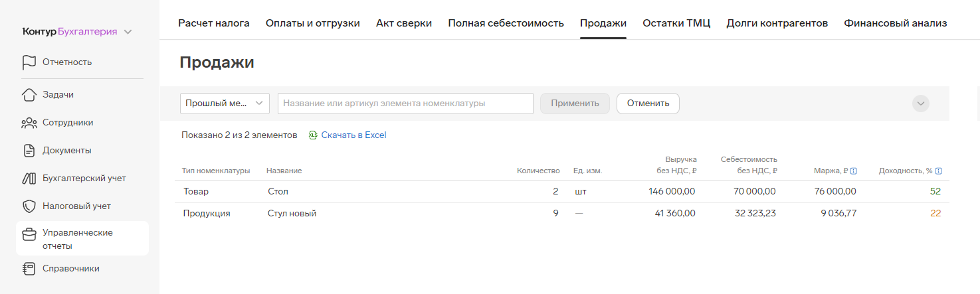Open the Прошлый месяц period dropdown

(x=225, y=104)
